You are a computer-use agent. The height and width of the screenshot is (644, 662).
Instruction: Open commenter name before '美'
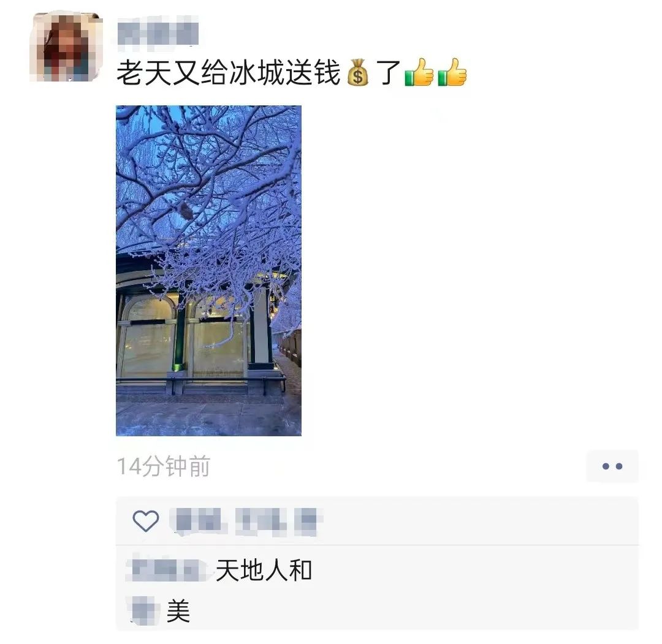(x=143, y=611)
